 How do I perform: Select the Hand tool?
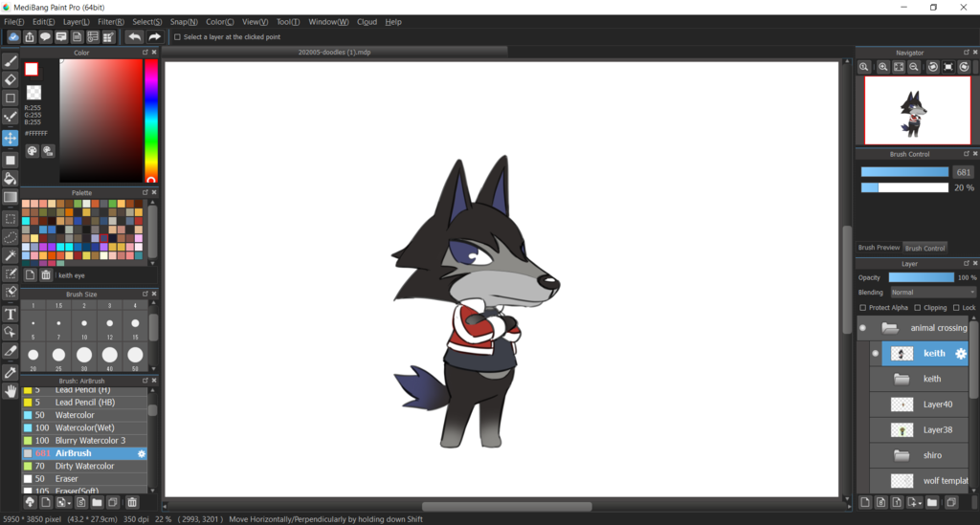point(11,391)
